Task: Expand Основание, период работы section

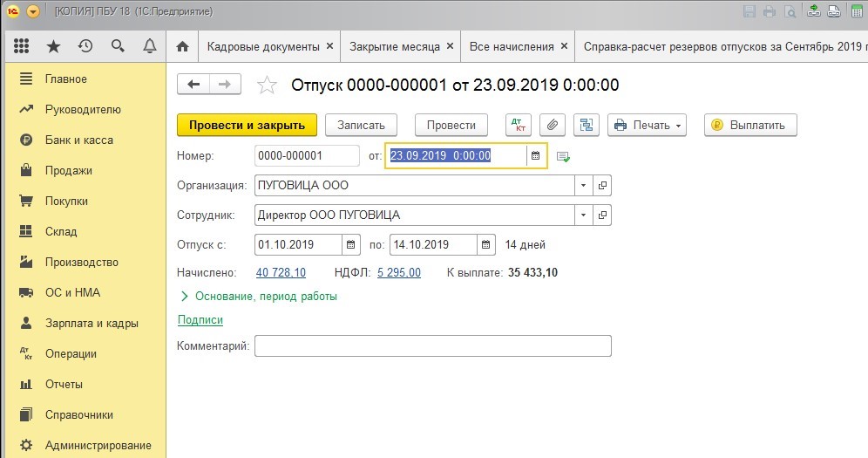Action: pyautogui.click(x=258, y=297)
